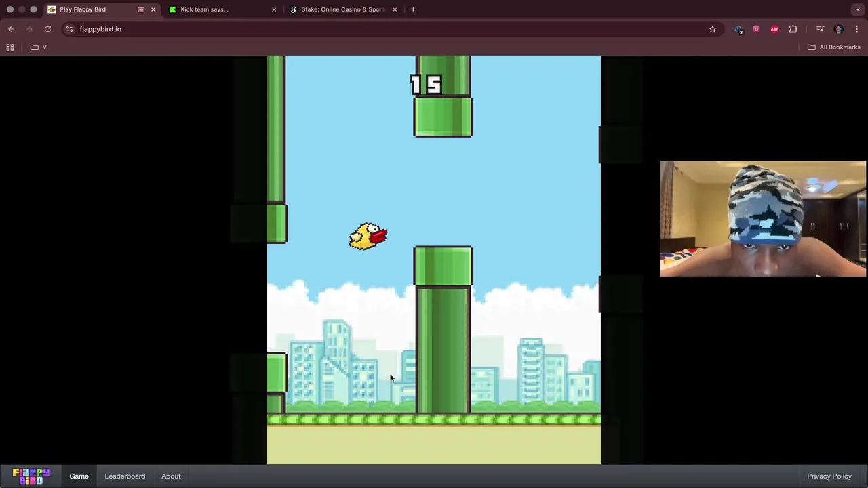Close the Stake Online Casino tab

[x=394, y=9]
